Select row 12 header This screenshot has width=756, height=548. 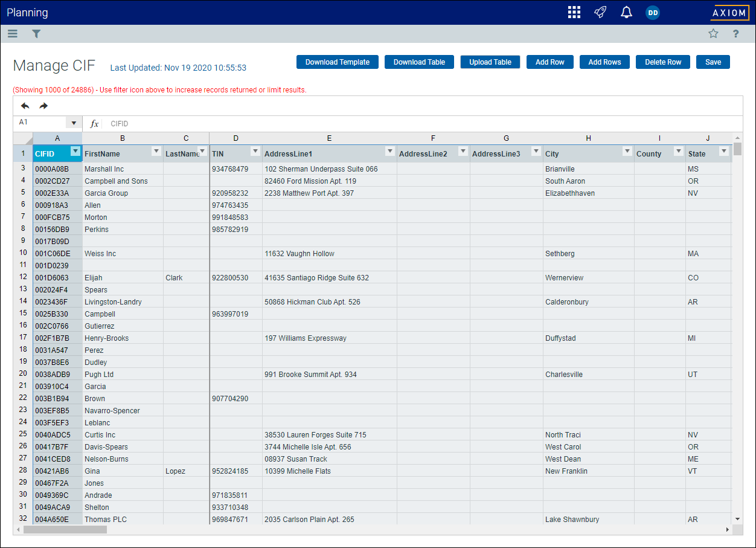(23, 277)
